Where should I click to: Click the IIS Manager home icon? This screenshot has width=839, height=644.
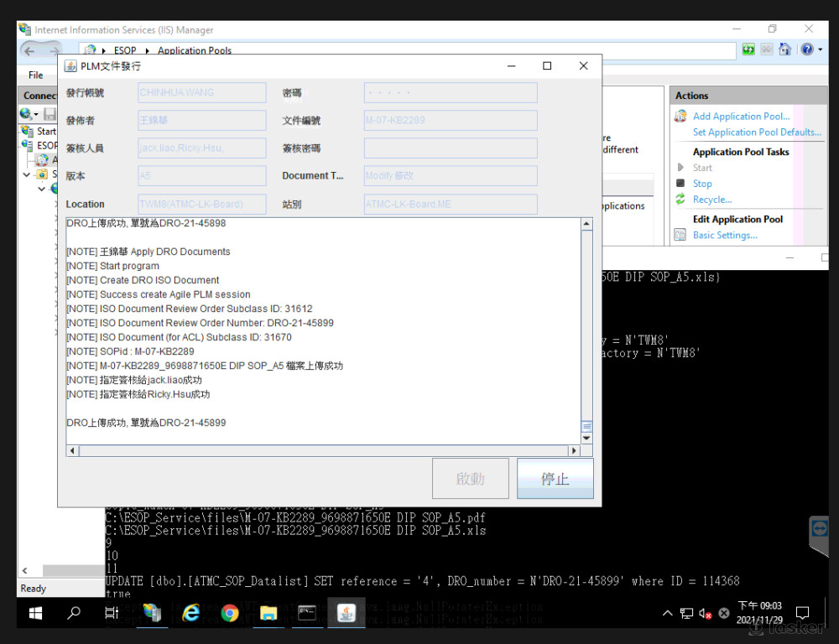pyautogui.click(x=784, y=50)
